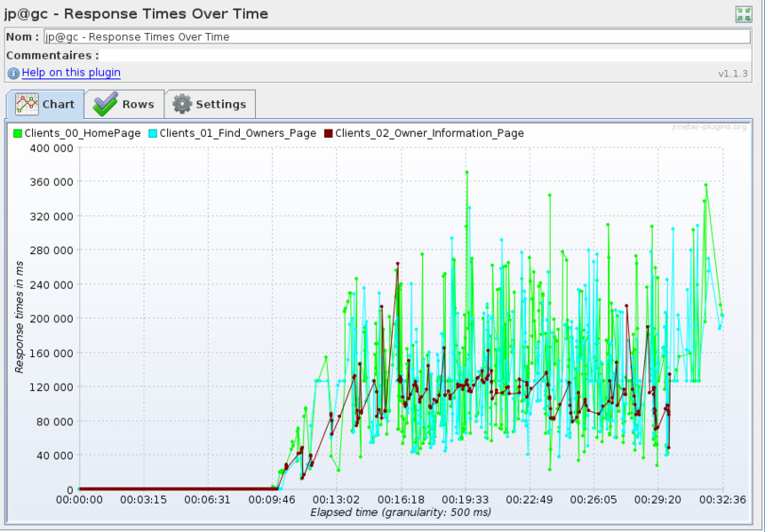Select the Clients_01_Find_Owners_Page legend label

237,133
